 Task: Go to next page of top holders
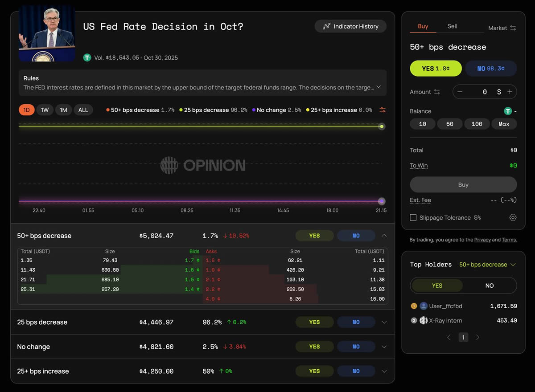coord(477,338)
